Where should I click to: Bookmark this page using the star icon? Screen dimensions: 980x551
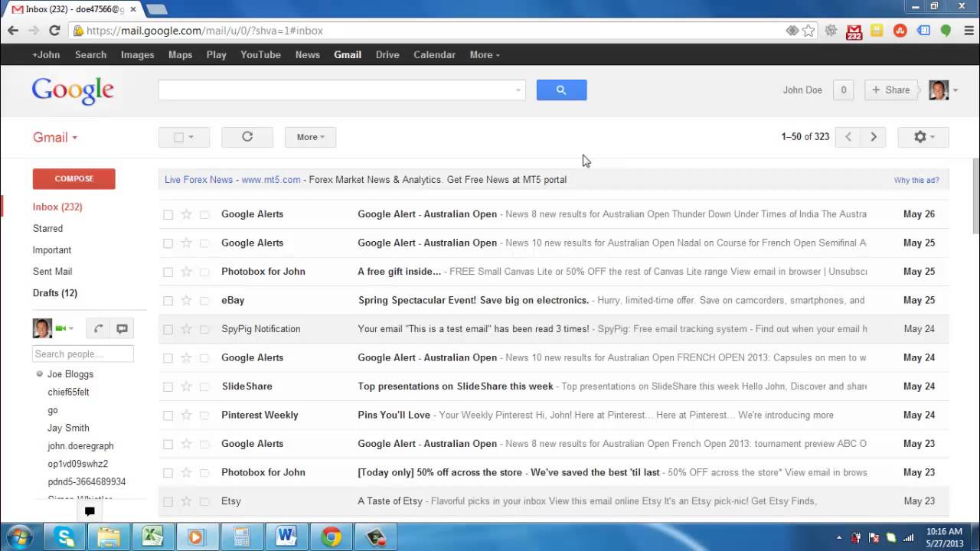pyautogui.click(x=808, y=31)
